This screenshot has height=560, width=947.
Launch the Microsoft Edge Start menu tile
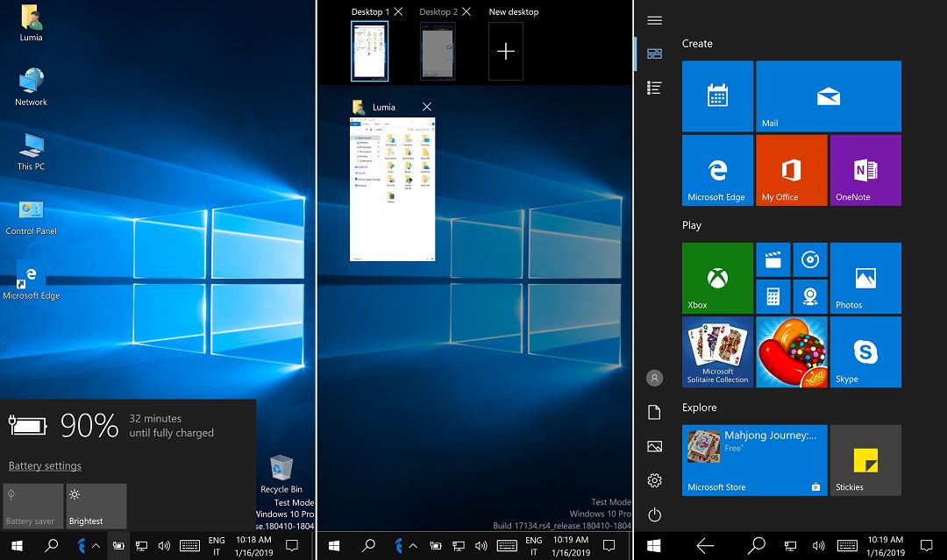tap(717, 170)
